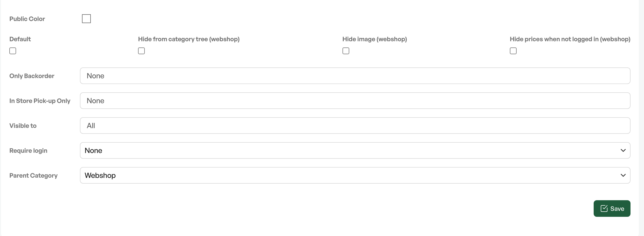Image resolution: width=644 pixels, height=236 pixels.
Task: Tick Hide from category tree (webshop) checkbox
Action: tap(141, 51)
